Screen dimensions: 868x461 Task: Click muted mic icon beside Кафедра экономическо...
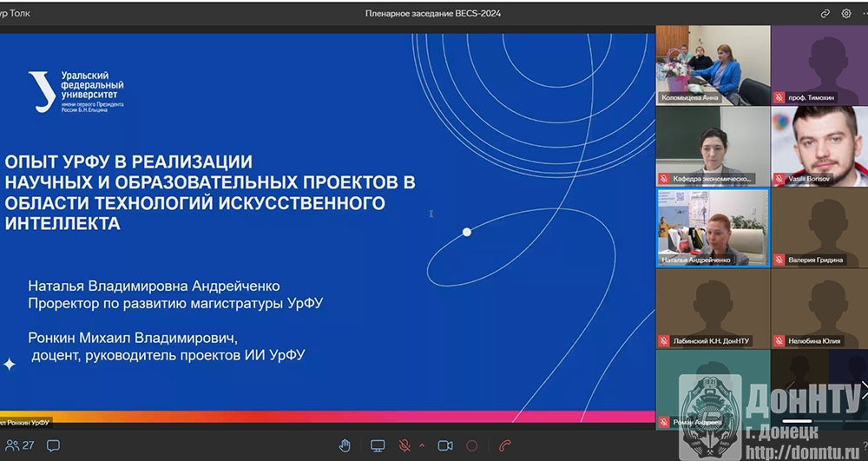point(664,179)
